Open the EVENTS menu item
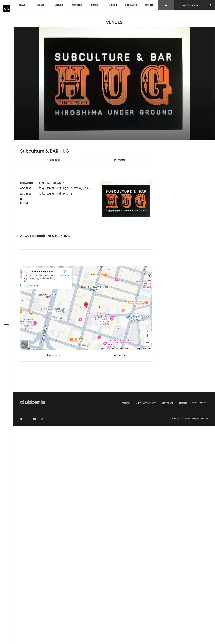The image size is (215, 644). [40, 5]
